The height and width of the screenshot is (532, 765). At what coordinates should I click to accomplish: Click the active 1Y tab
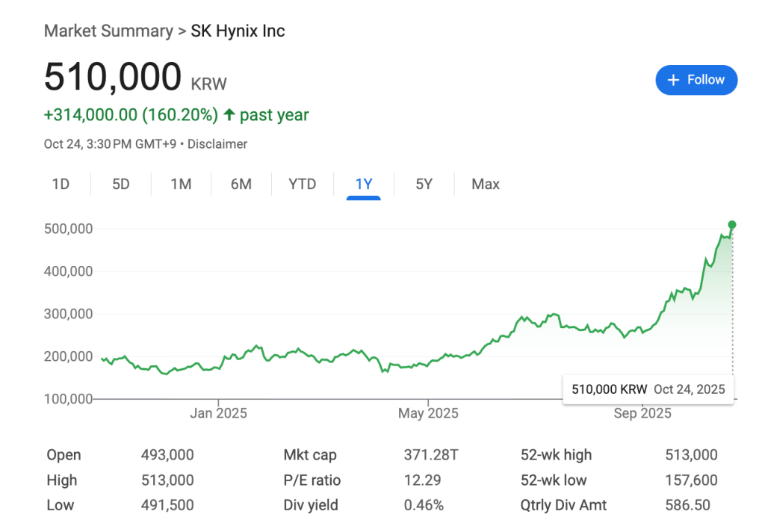tap(364, 184)
